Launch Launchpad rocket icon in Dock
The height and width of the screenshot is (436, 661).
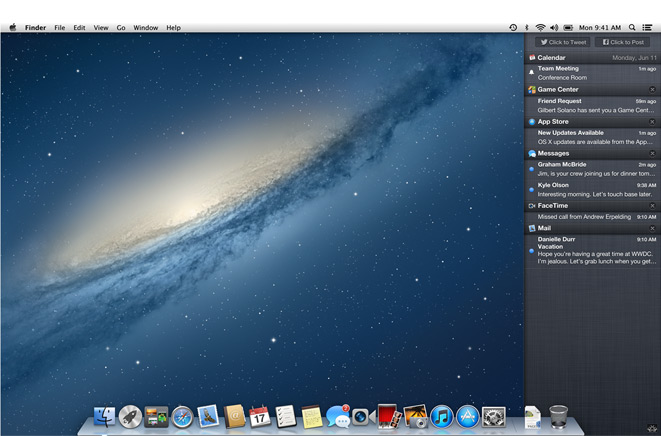point(129,416)
